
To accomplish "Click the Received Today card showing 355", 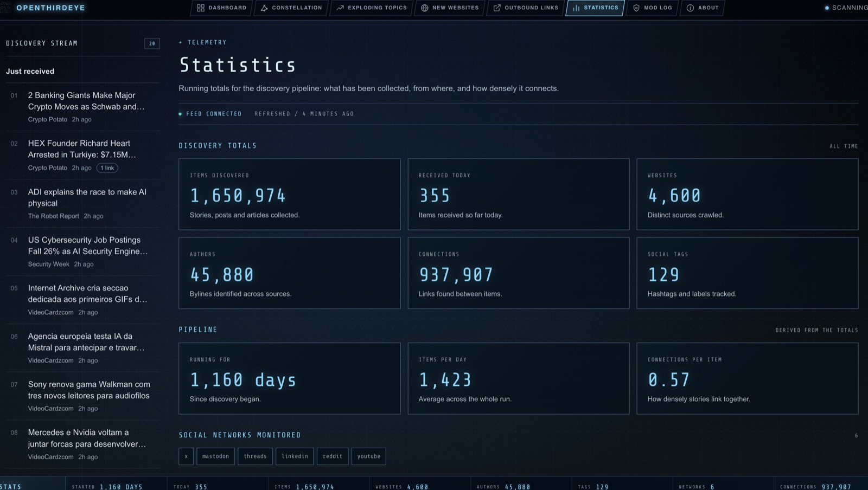I will click(x=519, y=194).
